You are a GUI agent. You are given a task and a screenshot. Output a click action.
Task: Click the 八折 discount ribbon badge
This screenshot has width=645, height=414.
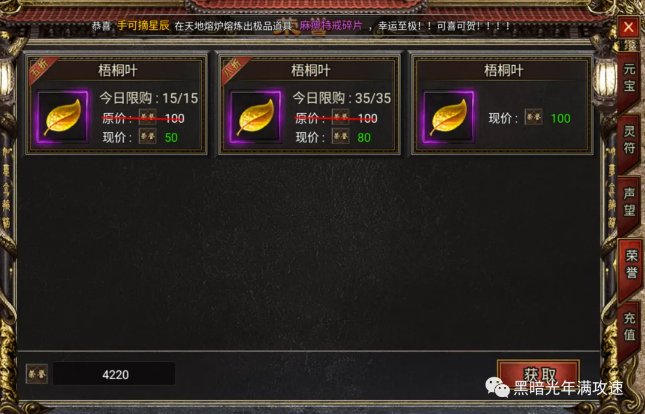(x=234, y=69)
